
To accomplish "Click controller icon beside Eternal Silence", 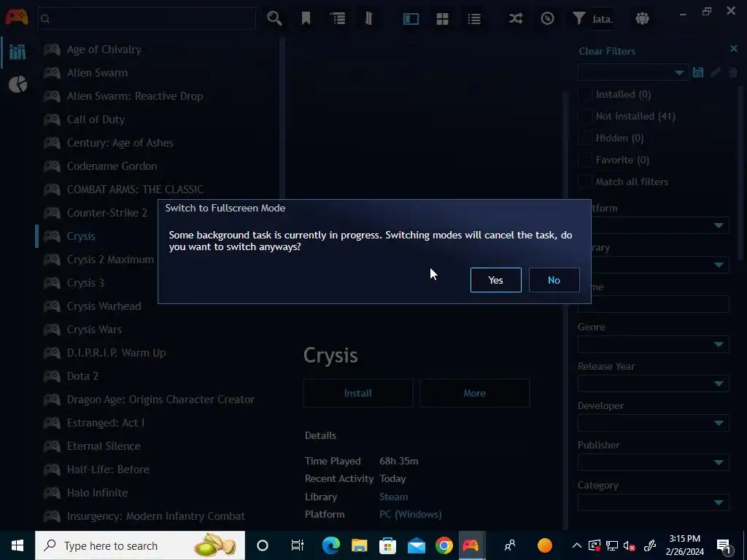I will coord(52,446).
